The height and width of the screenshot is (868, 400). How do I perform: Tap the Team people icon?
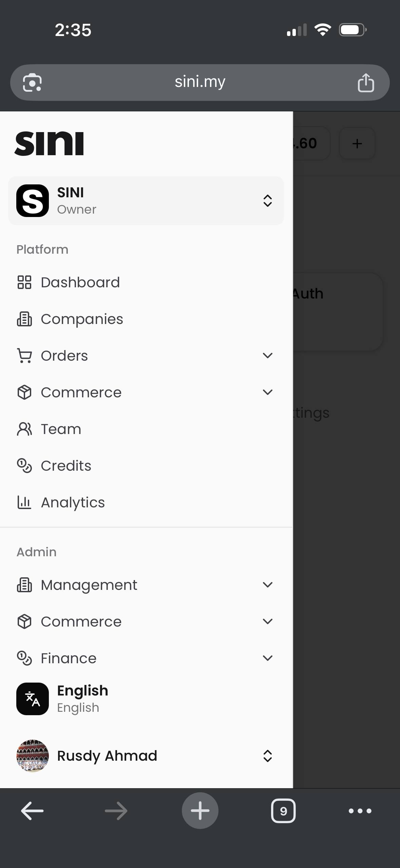click(24, 429)
